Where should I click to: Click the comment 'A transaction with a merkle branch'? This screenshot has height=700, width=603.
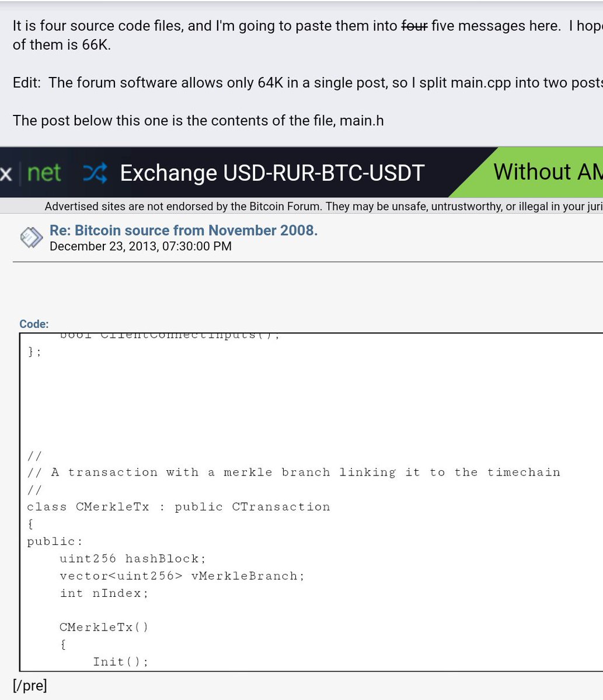[294, 472]
